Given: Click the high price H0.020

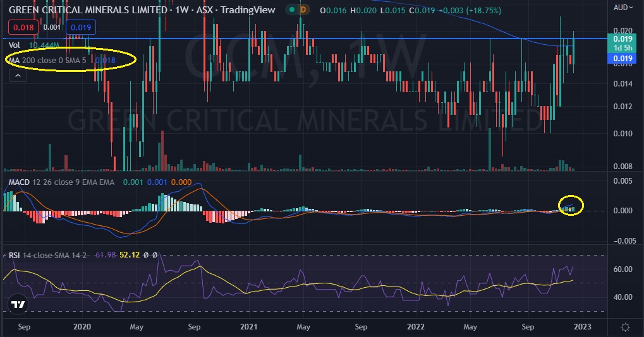Looking at the screenshot, I should click(363, 10).
